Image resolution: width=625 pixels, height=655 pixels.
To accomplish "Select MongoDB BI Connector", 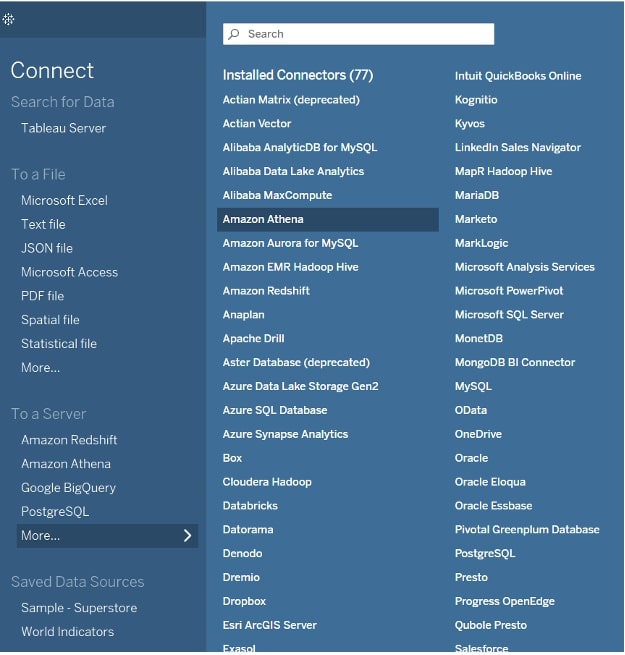I will 515,362.
